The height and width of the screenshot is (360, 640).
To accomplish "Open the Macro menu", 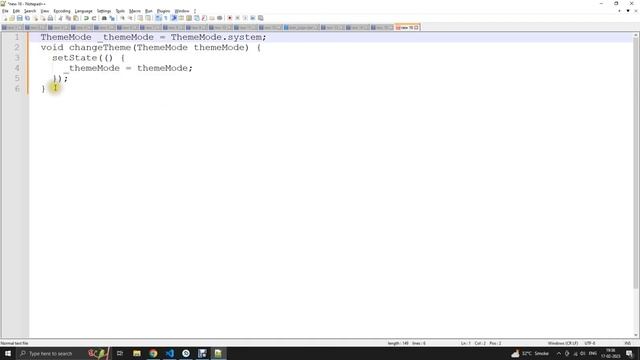I will tap(135, 11).
